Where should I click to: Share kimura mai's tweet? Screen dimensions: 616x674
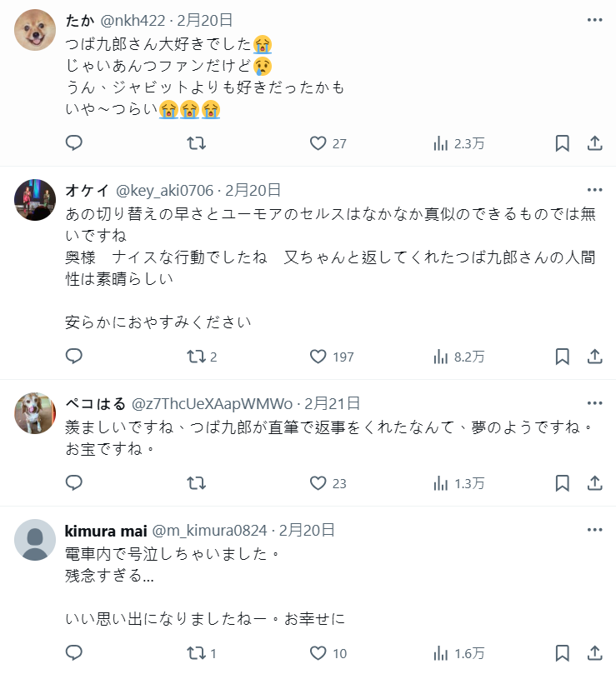(x=594, y=653)
